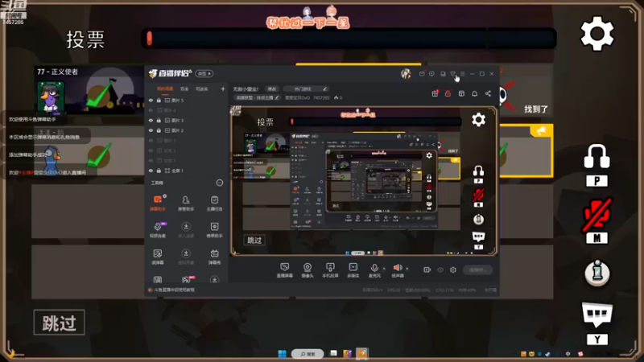
Task: Open the PK tool icon
Action: (x=186, y=280)
